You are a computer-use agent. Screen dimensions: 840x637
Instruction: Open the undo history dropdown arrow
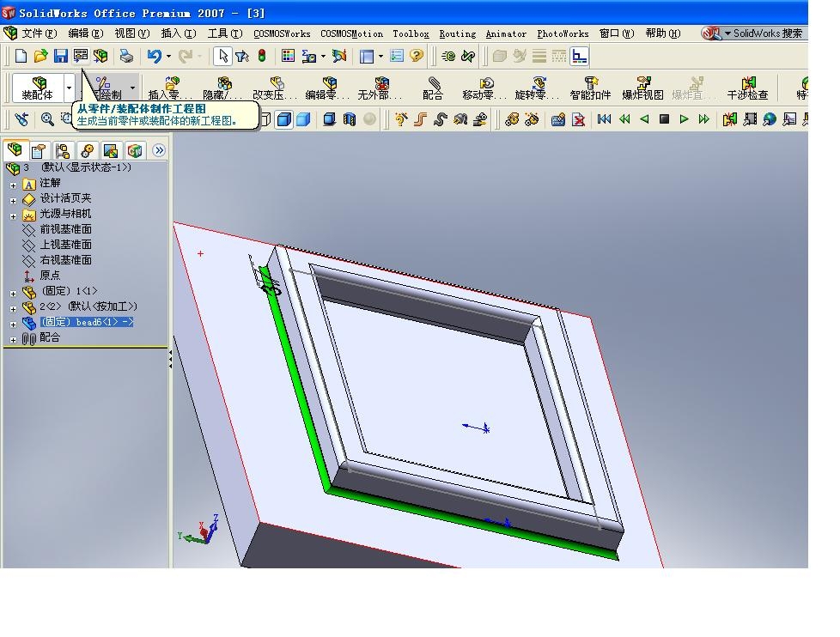(x=168, y=56)
